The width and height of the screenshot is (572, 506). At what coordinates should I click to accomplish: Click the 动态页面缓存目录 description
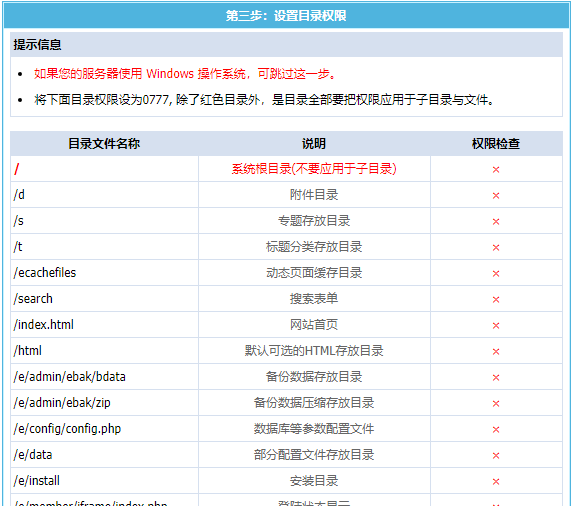pyautogui.click(x=314, y=273)
